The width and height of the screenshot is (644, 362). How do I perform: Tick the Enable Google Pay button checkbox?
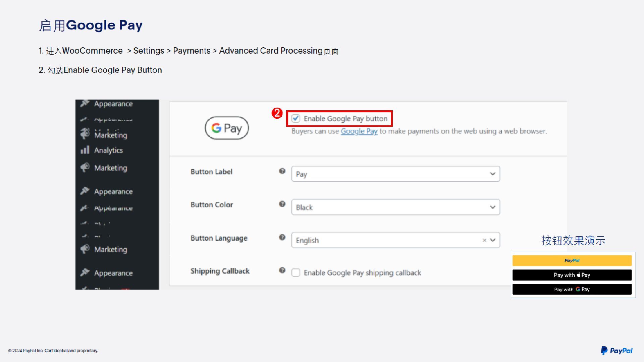coord(296,118)
